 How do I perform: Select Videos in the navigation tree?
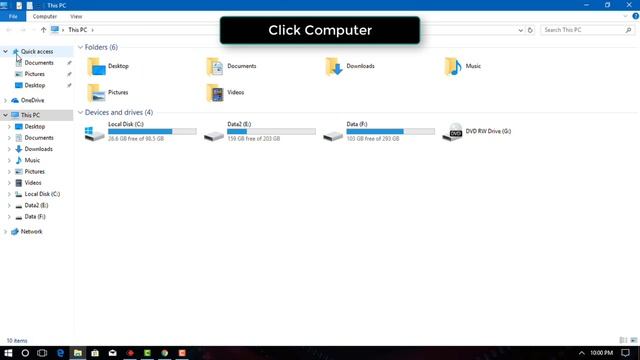[33, 183]
